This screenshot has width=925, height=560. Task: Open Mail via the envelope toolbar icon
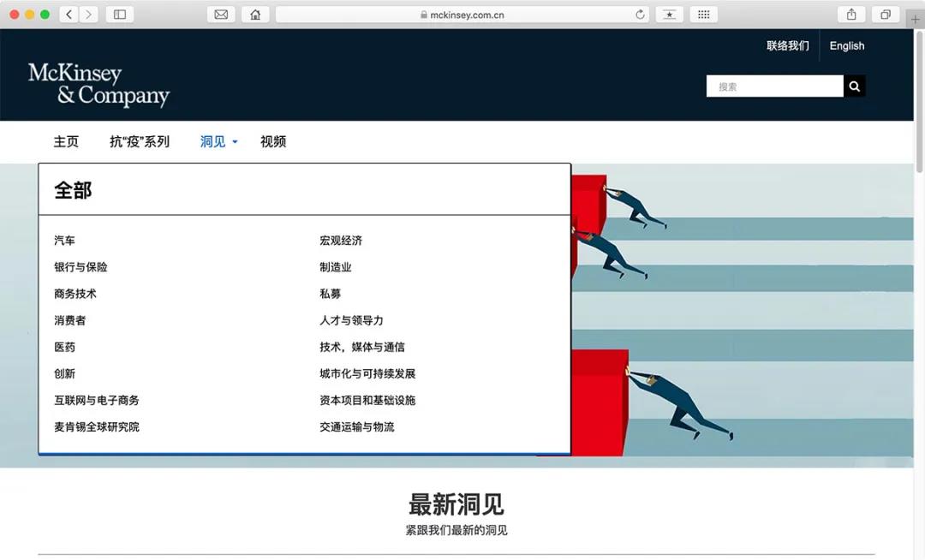click(220, 14)
